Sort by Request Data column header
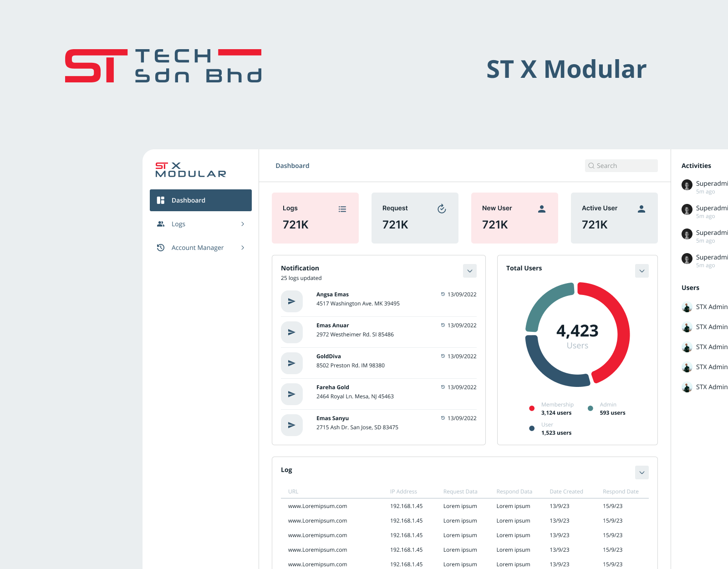 pyautogui.click(x=460, y=492)
